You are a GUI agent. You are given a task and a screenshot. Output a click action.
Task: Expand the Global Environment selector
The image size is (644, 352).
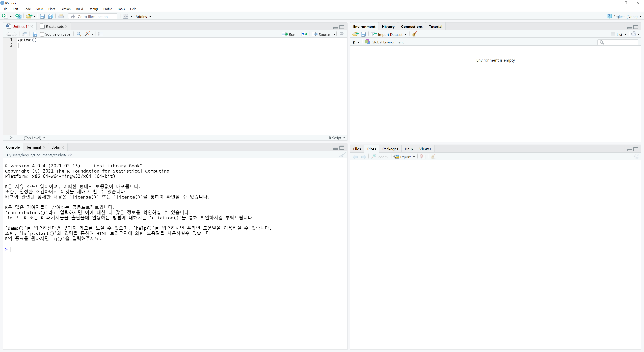click(386, 42)
